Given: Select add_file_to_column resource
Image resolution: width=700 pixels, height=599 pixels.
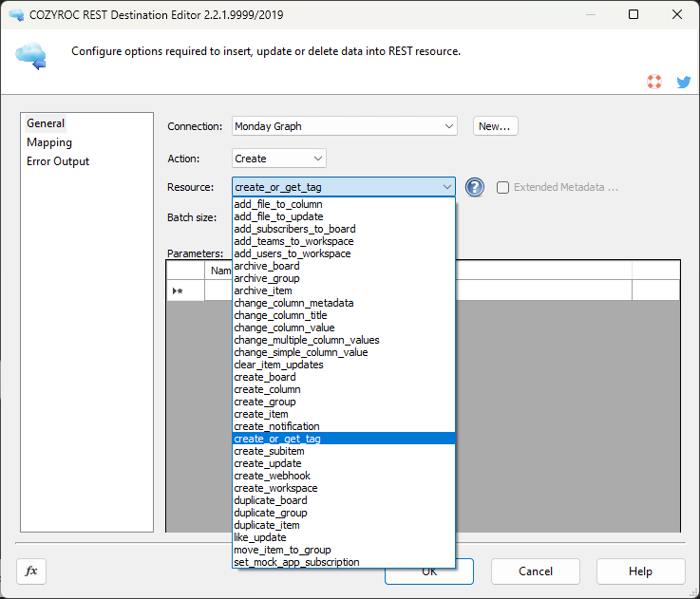Looking at the screenshot, I should [x=344, y=204].
